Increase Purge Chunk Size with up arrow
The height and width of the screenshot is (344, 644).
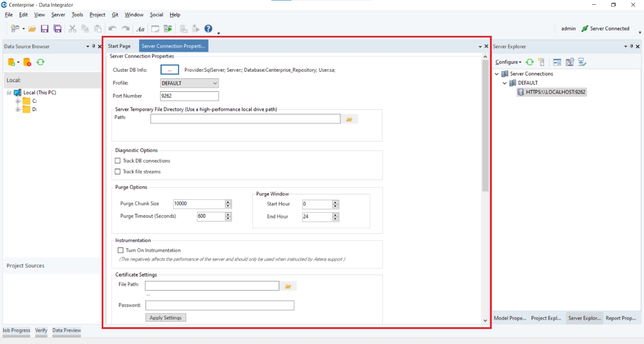(x=228, y=202)
